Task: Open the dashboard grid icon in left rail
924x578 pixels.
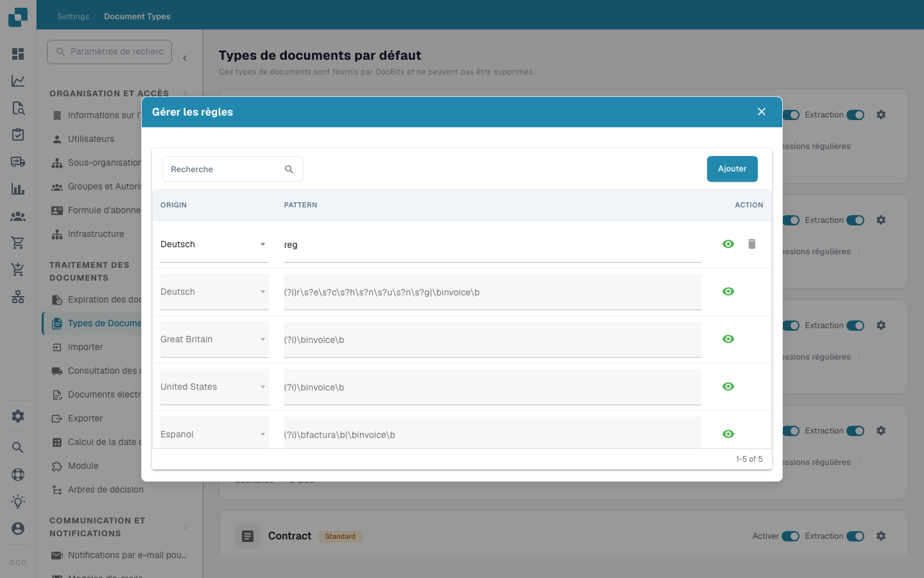Action: click(18, 54)
